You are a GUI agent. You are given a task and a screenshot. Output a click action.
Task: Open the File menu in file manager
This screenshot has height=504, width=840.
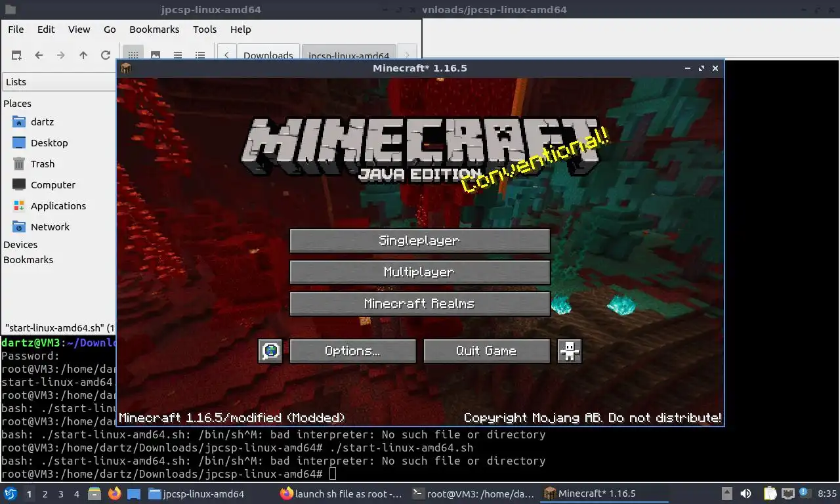[16, 30]
